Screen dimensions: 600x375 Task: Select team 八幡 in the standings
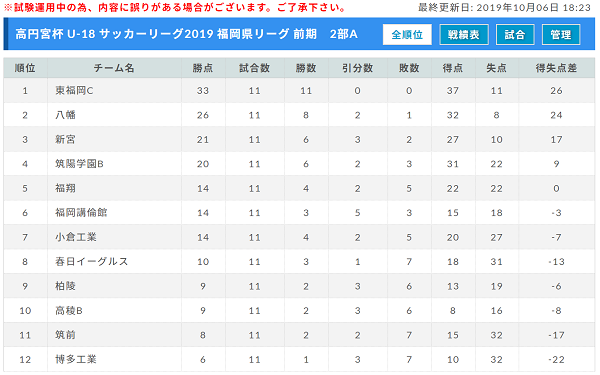click(x=65, y=115)
